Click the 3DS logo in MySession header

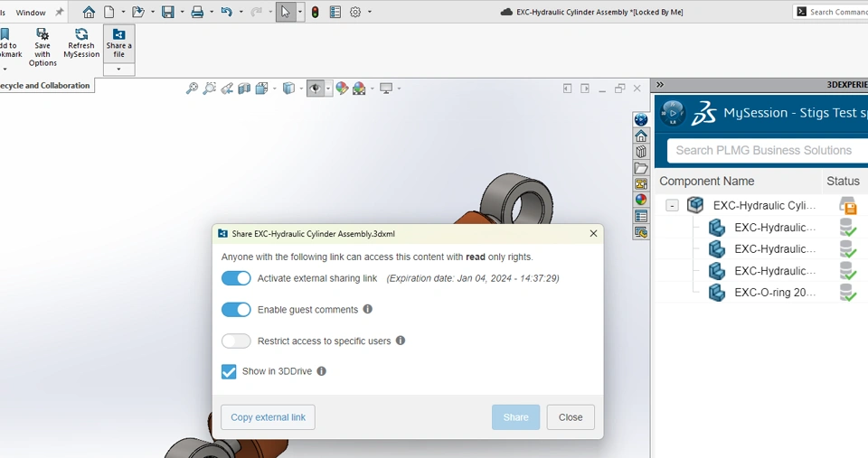coord(704,113)
